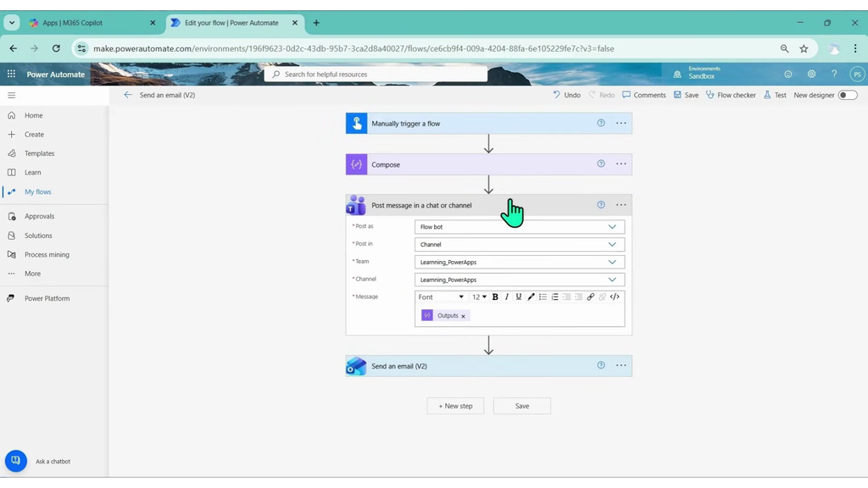Open the Settings gear in the header

pyautogui.click(x=811, y=75)
